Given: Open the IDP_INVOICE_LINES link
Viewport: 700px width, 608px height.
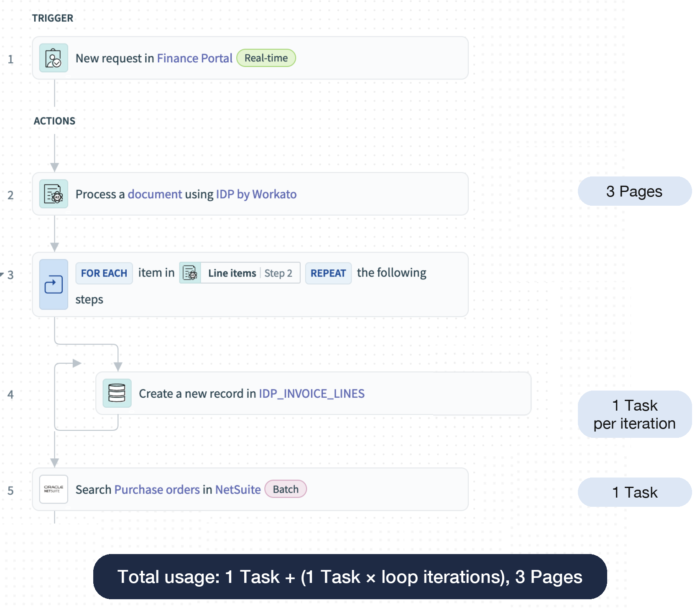Looking at the screenshot, I should pos(312,393).
